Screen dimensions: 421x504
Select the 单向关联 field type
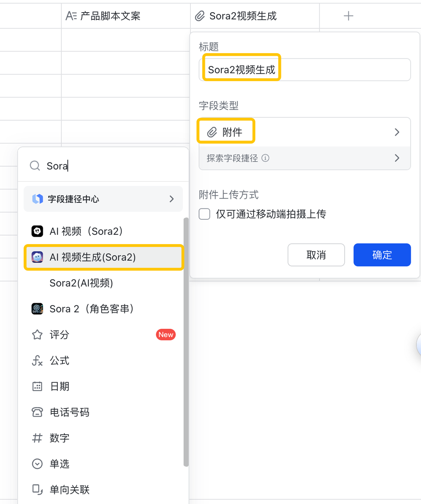tap(103, 489)
